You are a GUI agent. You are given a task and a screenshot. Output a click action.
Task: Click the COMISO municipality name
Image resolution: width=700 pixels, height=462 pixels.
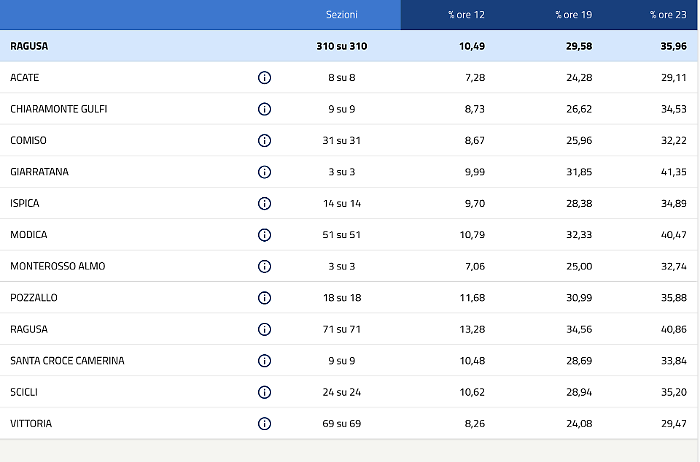pyautogui.click(x=28, y=141)
